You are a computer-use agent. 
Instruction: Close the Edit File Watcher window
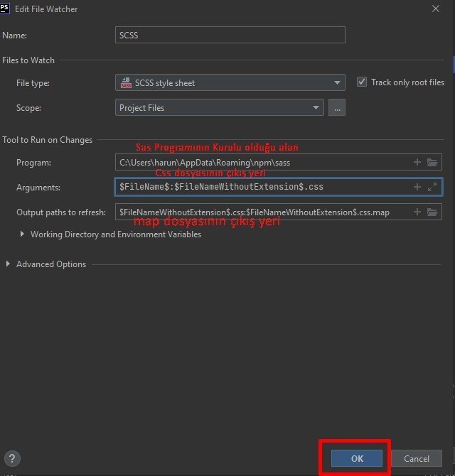click(435, 9)
